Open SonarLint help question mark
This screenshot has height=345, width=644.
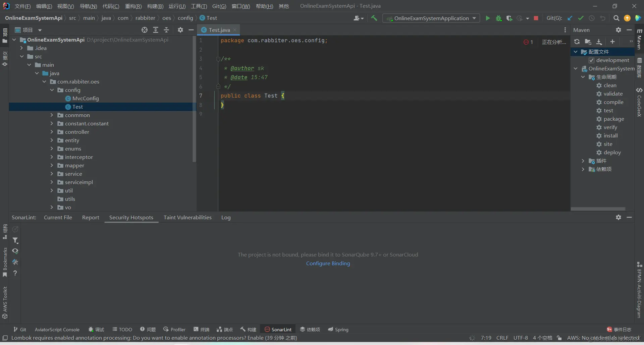coord(15,273)
